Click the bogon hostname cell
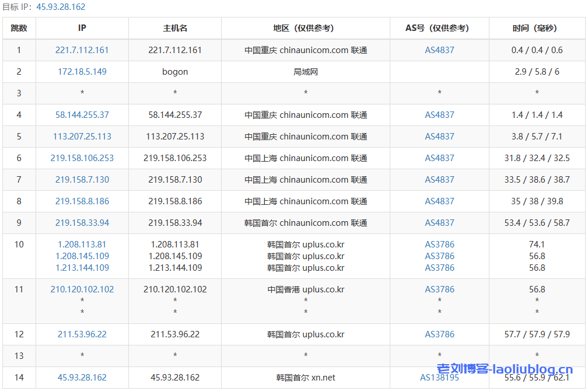This screenshot has height=391, width=588. (x=175, y=72)
